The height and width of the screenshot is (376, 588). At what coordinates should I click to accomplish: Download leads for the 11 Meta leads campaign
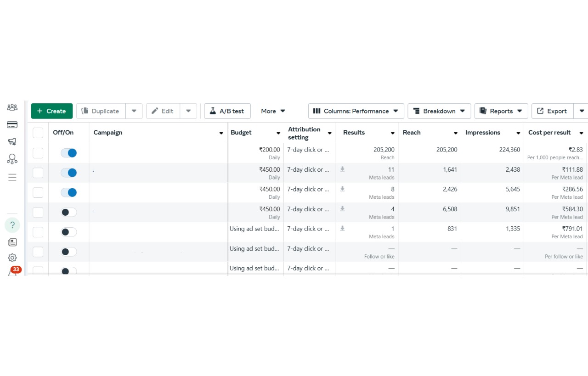pos(342,169)
